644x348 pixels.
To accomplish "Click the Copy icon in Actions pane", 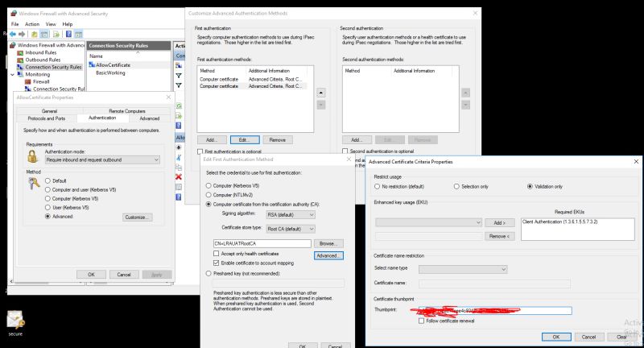I will [x=179, y=168].
